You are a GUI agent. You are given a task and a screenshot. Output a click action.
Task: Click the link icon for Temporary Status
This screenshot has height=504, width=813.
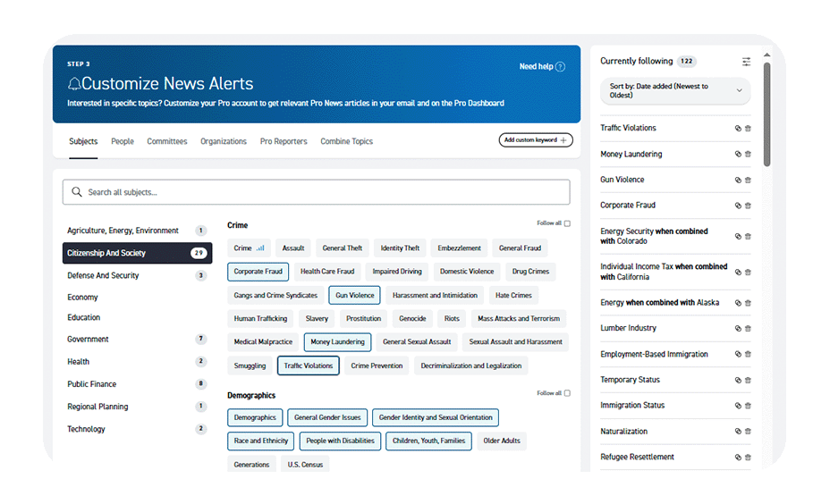(x=738, y=380)
